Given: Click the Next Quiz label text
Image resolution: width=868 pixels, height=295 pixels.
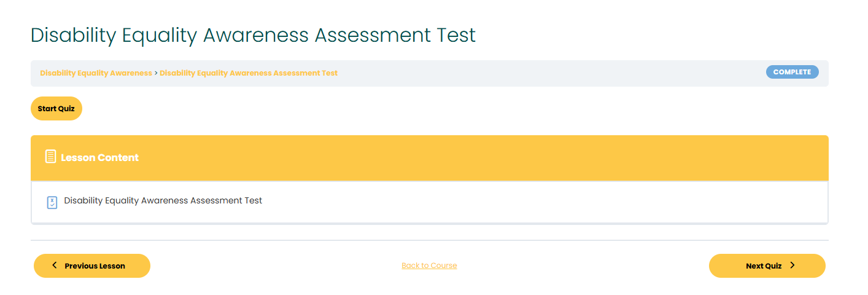Looking at the screenshot, I should pos(764,266).
